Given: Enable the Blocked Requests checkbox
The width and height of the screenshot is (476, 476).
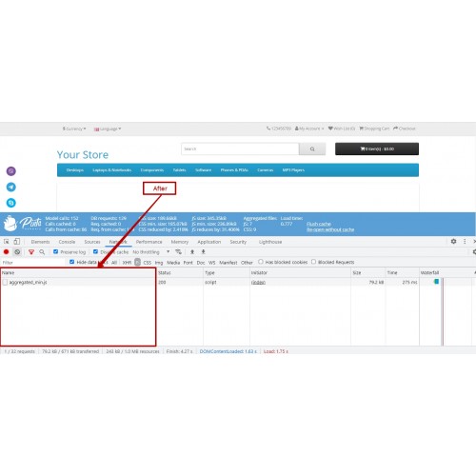Looking at the screenshot, I should [x=313, y=262].
